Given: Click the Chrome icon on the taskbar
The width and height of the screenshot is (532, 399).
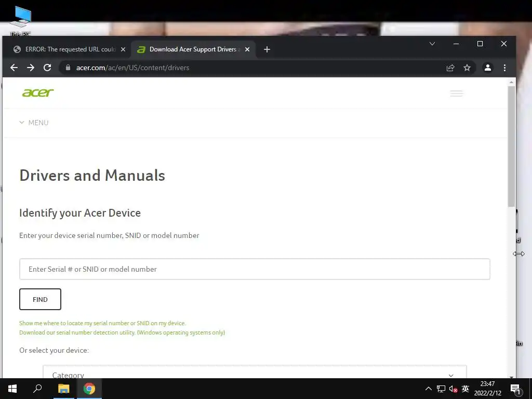Looking at the screenshot, I should click(x=89, y=389).
